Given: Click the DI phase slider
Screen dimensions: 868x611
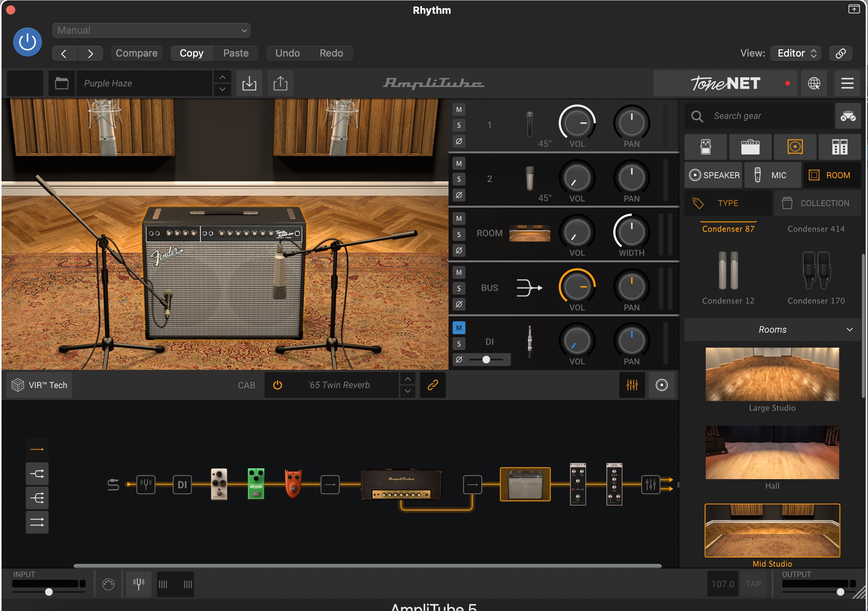Looking at the screenshot, I should (x=486, y=359).
